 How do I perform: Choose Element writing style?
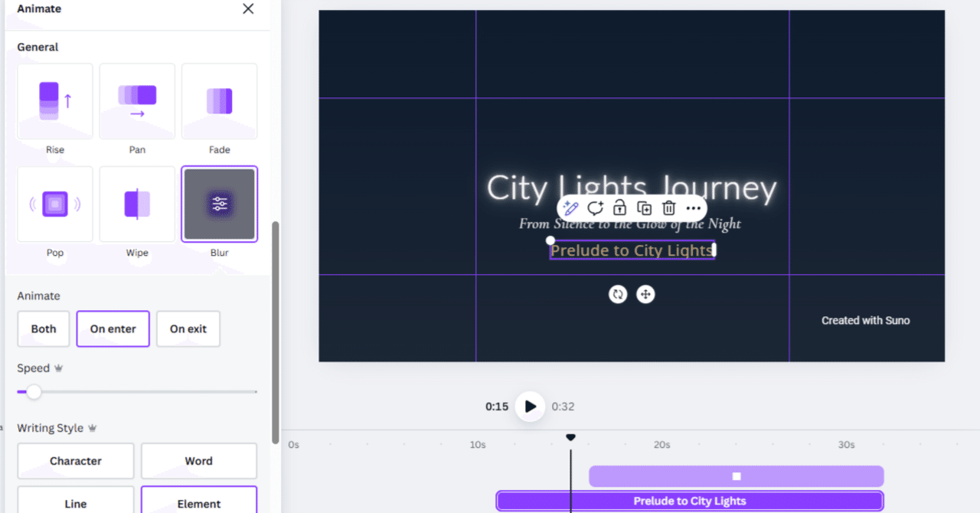tap(199, 500)
